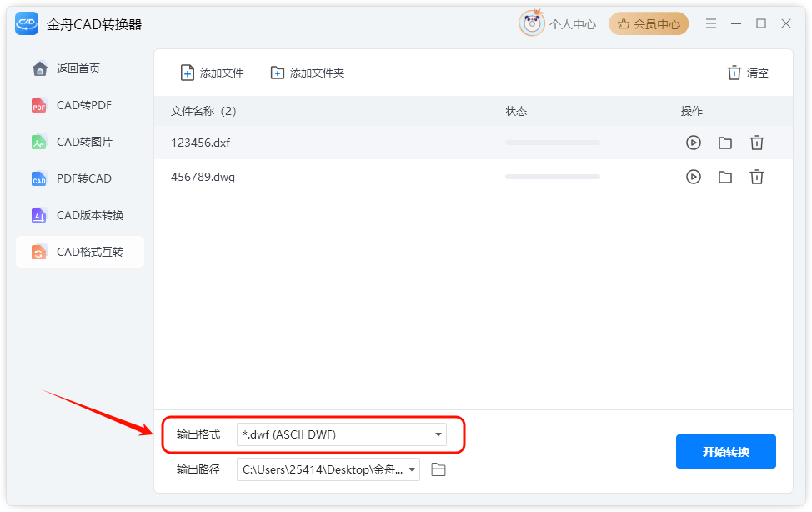812x512 pixels.
Task: Switch to PDF转CAD mode
Action: click(72, 178)
